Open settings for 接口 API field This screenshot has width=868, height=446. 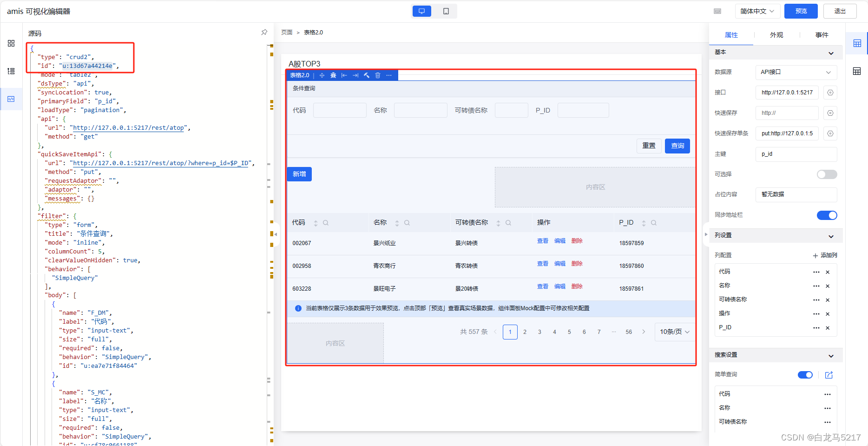(830, 93)
